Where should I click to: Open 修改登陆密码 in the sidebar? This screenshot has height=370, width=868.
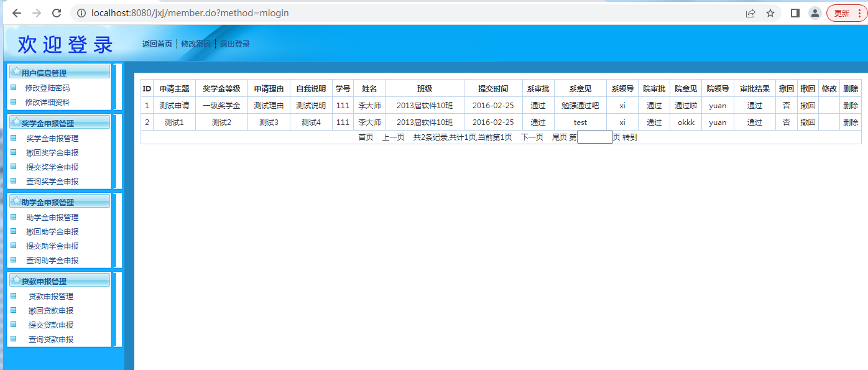point(47,88)
